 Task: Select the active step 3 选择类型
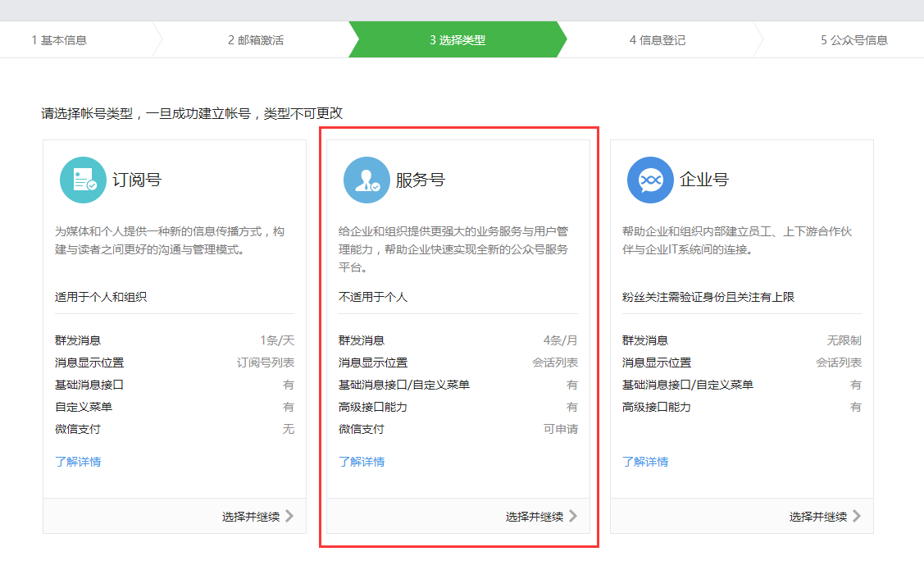(x=457, y=40)
